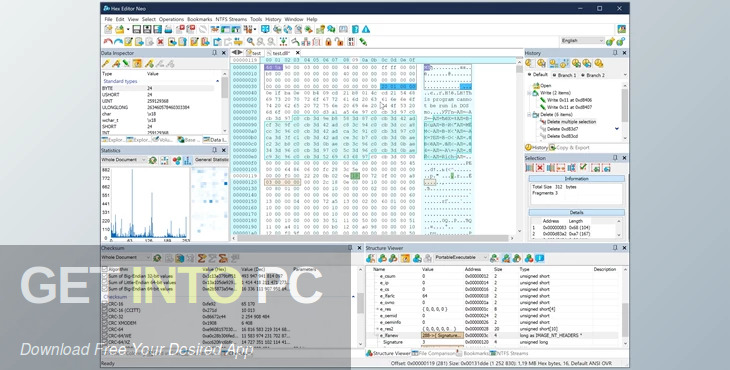Image resolution: width=730 pixels, height=370 pixels.
Task: Expand the e_res2 structure row
Action: 378,329
